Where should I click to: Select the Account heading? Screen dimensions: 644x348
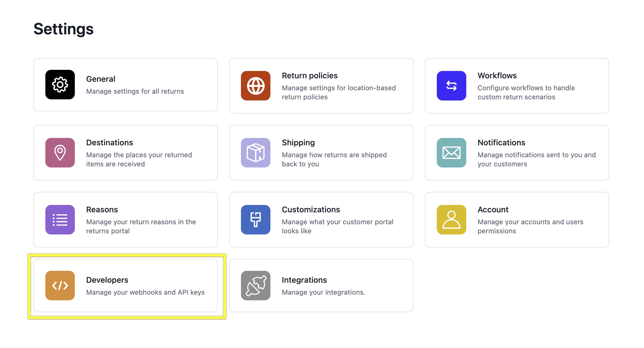point(493,209)
